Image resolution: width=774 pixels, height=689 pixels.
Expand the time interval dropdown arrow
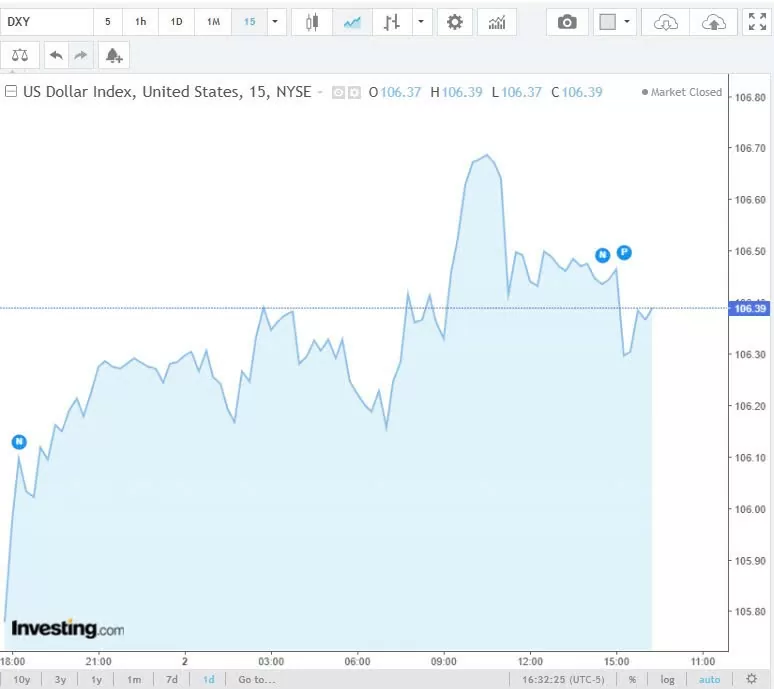tap(275, 21)
